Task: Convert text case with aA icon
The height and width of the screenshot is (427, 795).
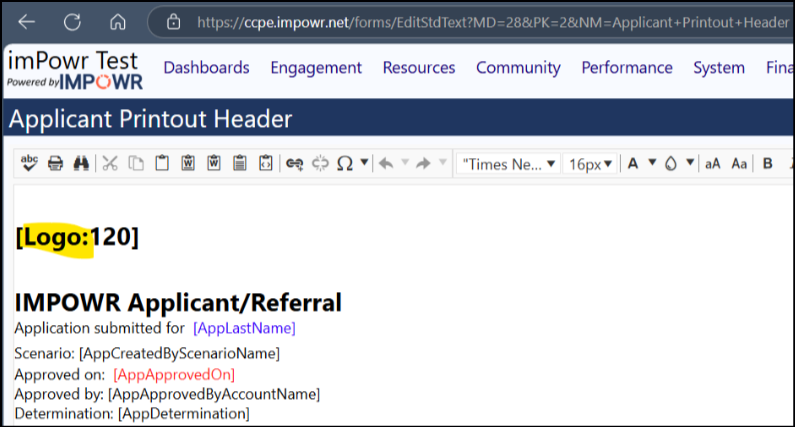Action: pos(713,164)
